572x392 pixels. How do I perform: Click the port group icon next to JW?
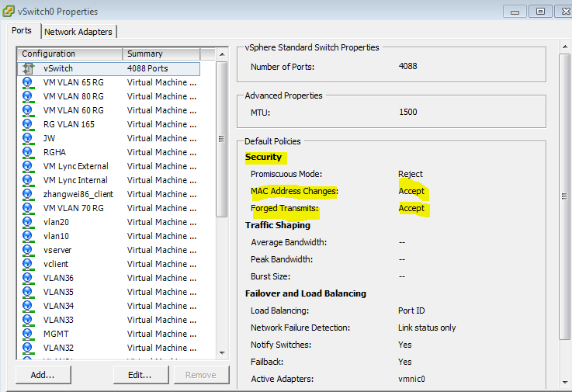[x=28, y=138]
